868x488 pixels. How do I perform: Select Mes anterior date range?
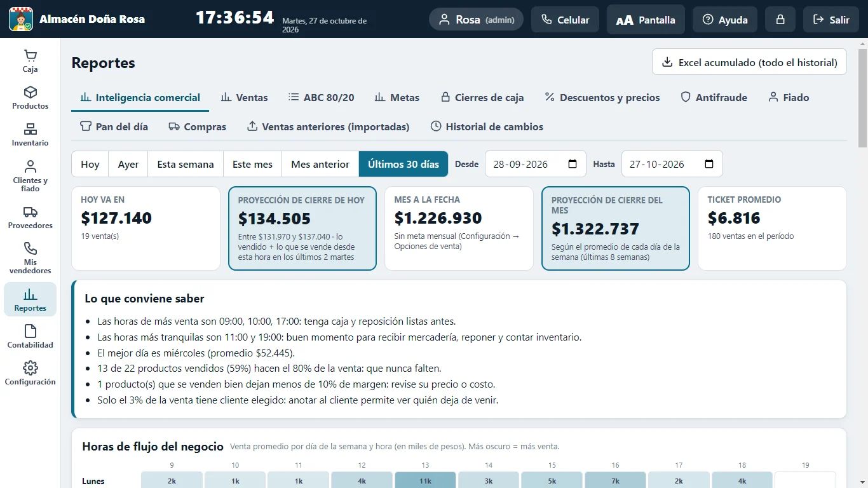(320, 164)
